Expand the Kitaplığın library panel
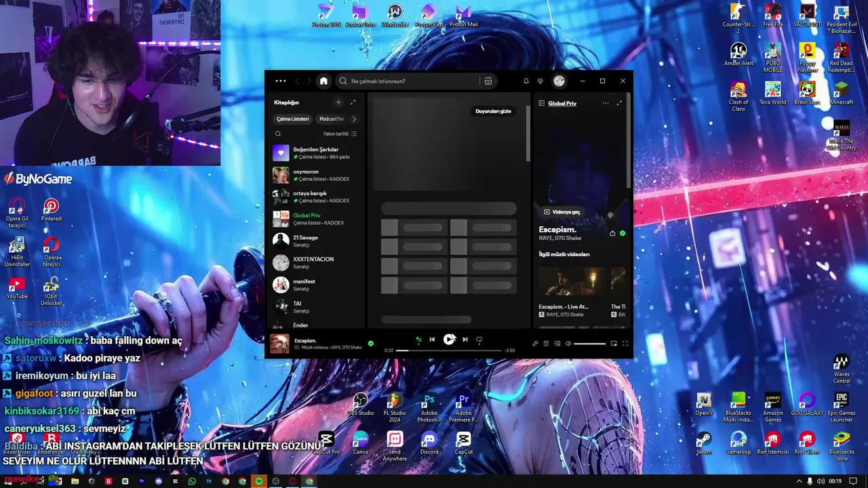Screen dimensions: 868x488 click(x=353, y=102)
